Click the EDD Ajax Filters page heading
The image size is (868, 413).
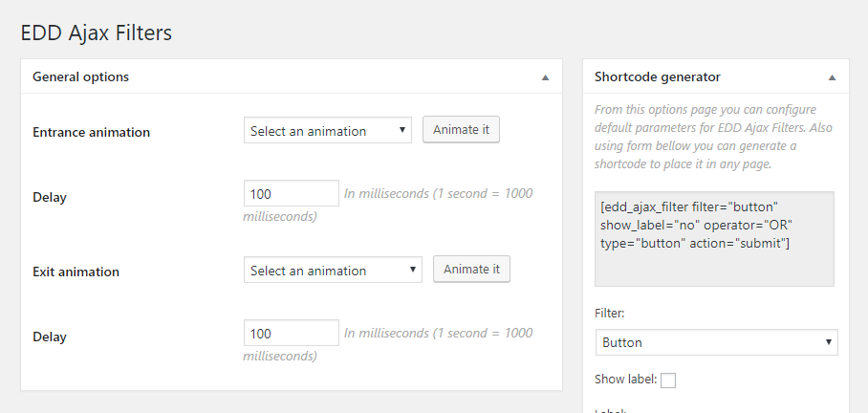(x=97, y=33)
